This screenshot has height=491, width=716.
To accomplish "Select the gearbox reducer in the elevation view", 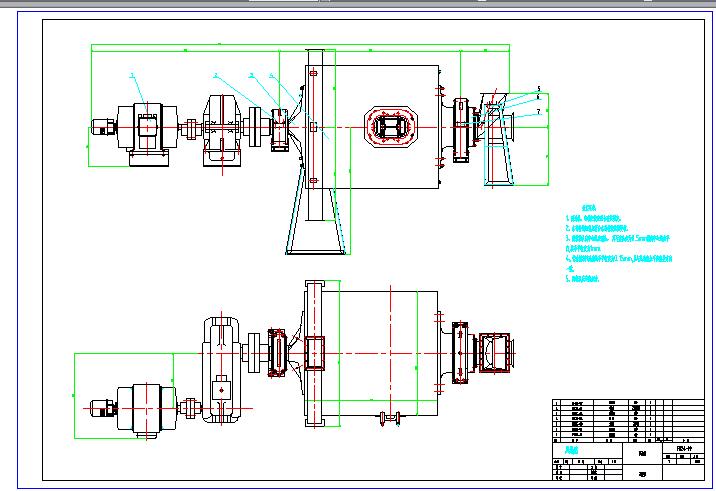I will [222, 131].
